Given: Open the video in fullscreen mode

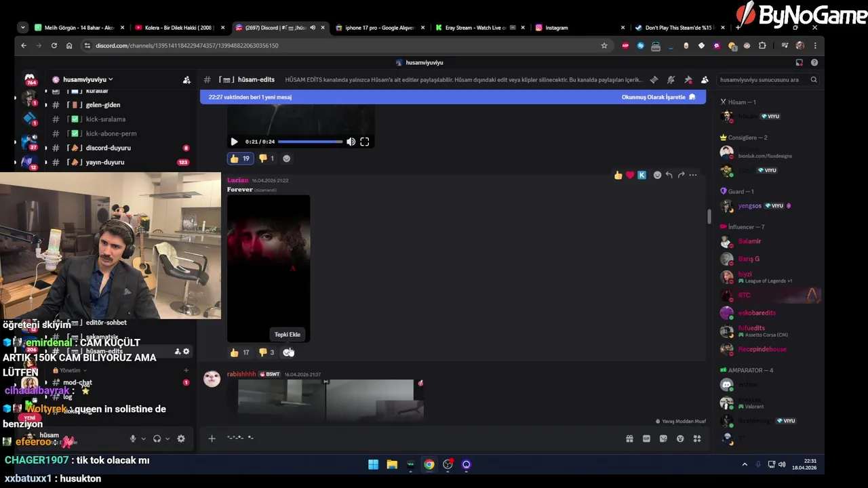Looking at the screenshot, I should 365,142.
